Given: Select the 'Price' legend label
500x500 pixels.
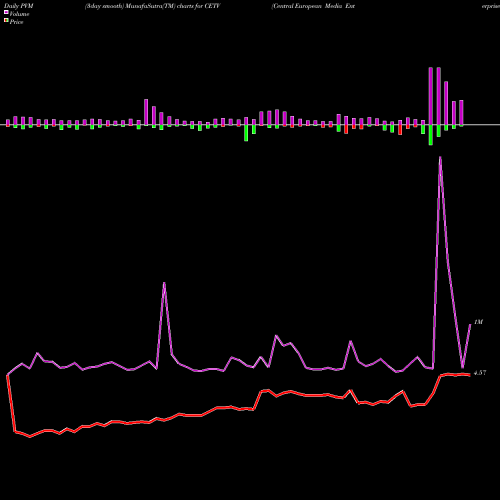Looking at the screenshot, I should coord(16,22).
